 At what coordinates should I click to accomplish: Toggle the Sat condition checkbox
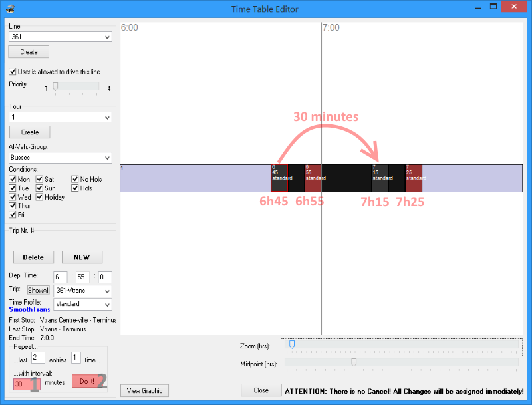click(x=39, y=179)
